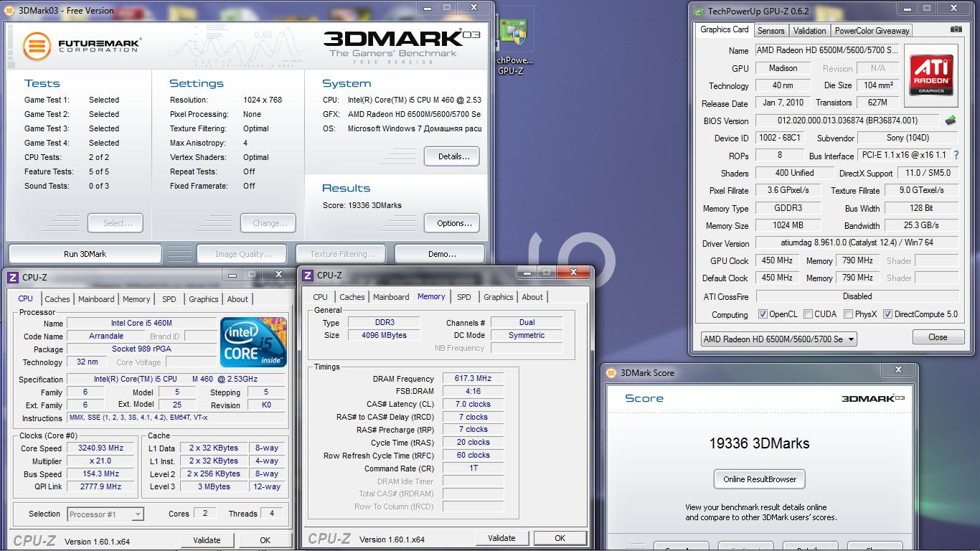Click the '19336 3DMarks' score text

tap(759, 443)
